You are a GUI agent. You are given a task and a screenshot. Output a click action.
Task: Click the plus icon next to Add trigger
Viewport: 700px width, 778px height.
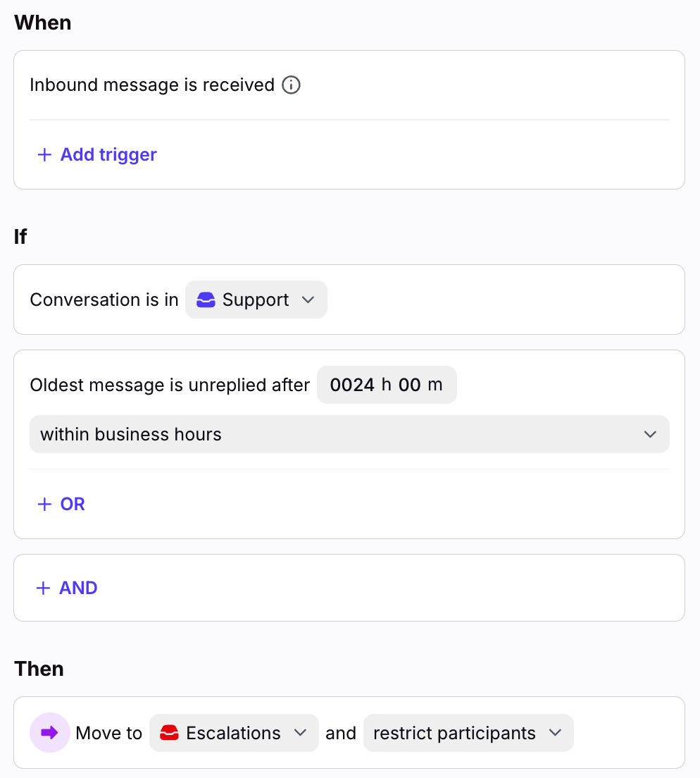(x=44, y=155)
